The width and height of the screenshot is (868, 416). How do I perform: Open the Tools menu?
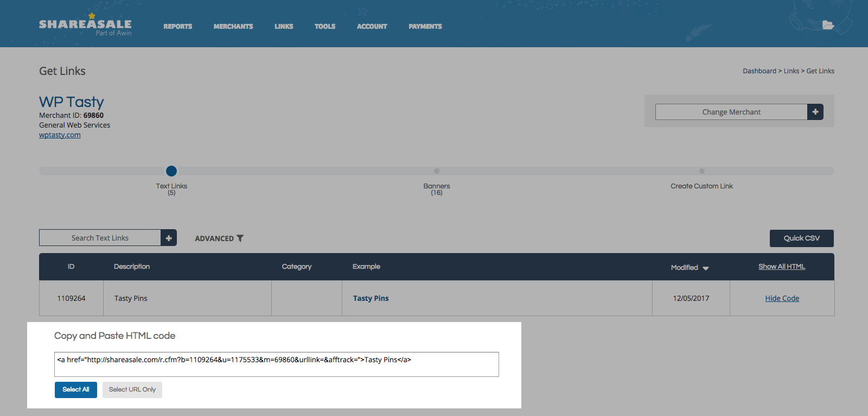[325, 26]
